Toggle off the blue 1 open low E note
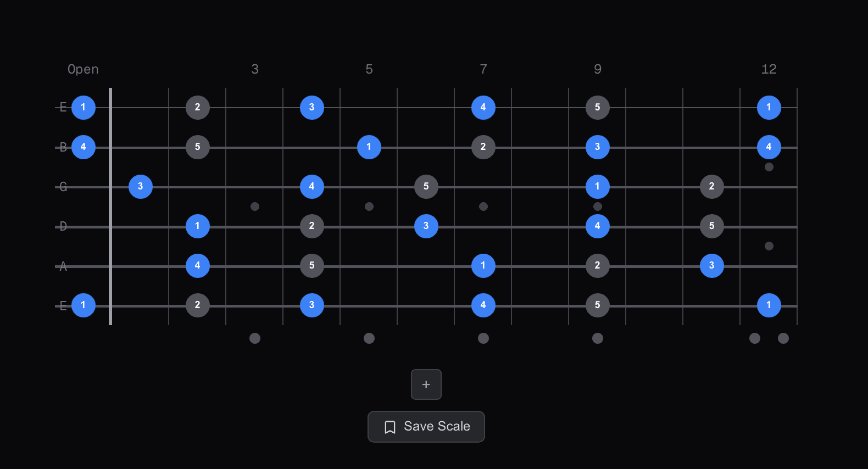 (83, 305)
